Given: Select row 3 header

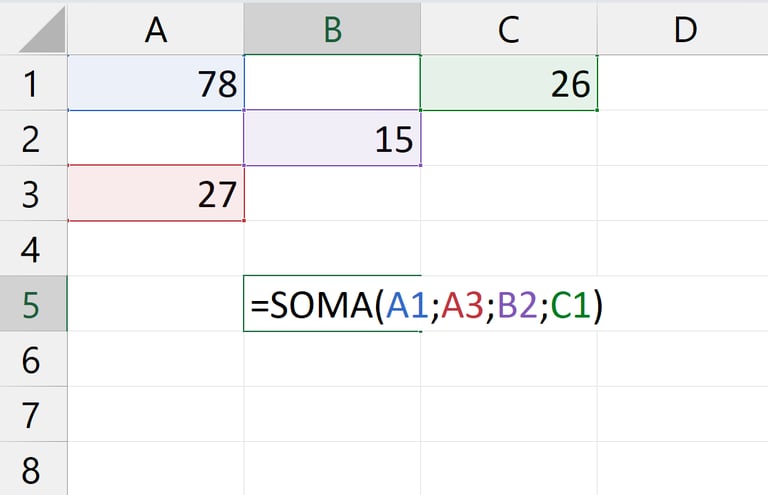Looking at the screenshot, I should pos(33,194).
